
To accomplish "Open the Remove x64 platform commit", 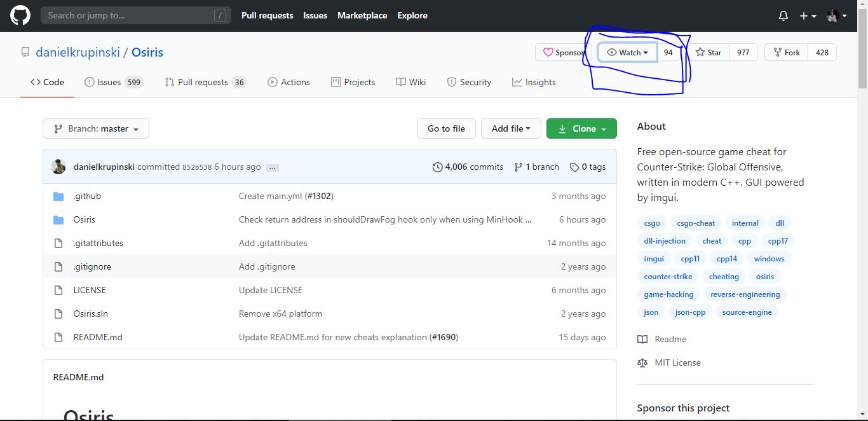I will click(x=280, y=314).
